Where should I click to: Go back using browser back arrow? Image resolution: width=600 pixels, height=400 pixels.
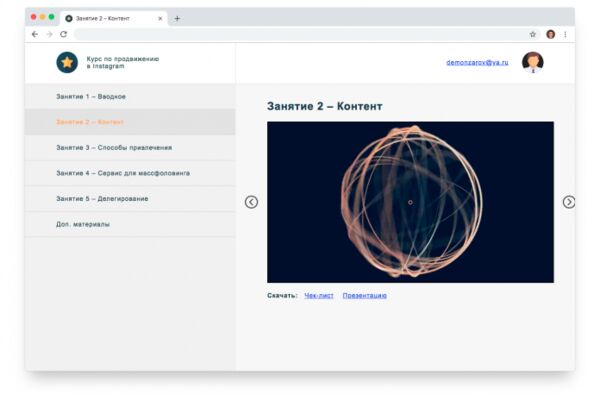pos(35,34)
